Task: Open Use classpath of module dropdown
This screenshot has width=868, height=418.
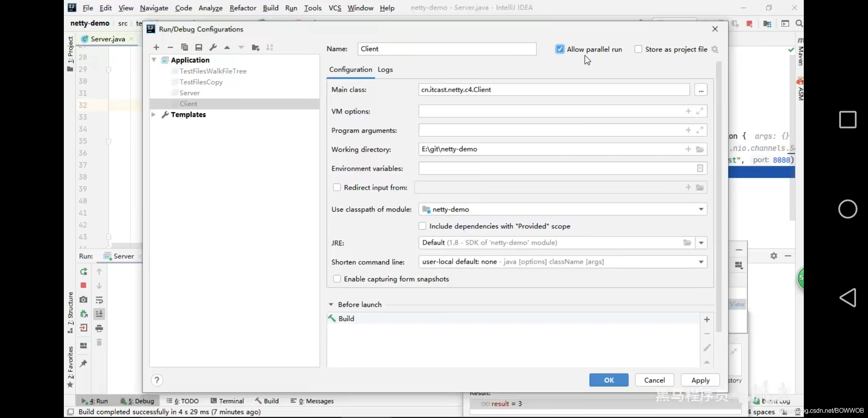Action: [701, 209]
